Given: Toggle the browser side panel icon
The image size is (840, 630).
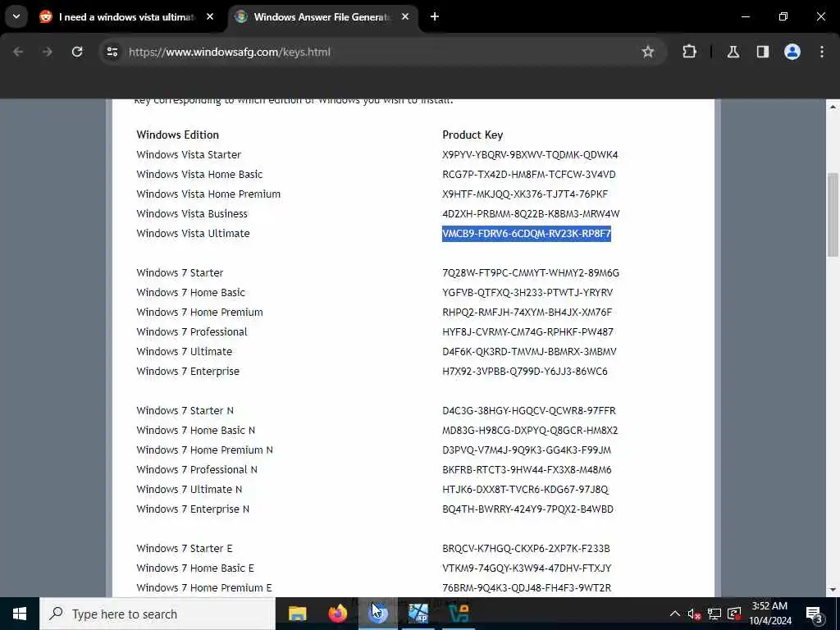Looking at the screenshot, I should (762, 52).
